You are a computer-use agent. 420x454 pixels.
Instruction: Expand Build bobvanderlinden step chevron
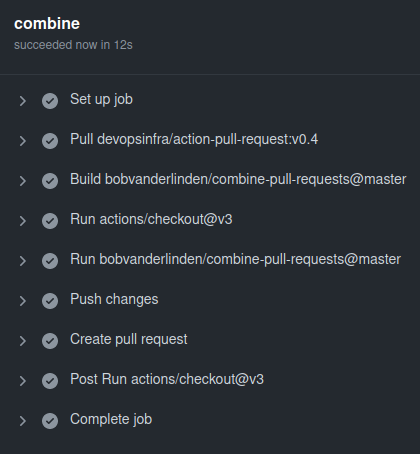23,181
